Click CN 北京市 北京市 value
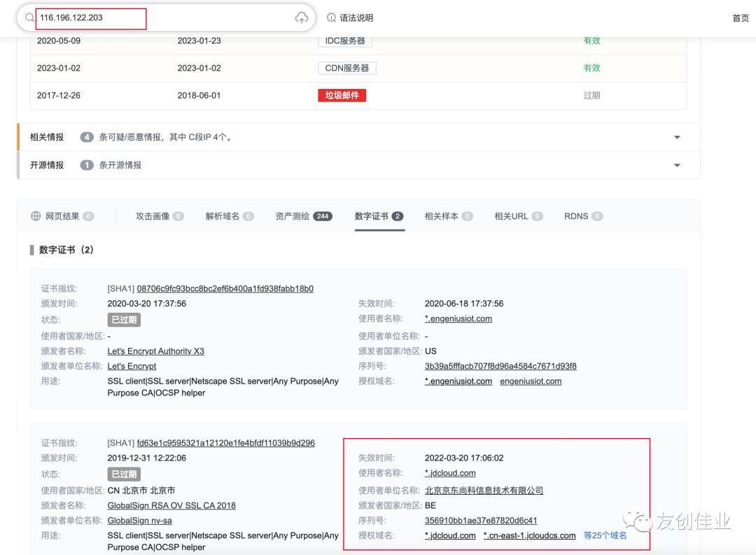This screenshot has height=555, width=756. pos(141,491)
